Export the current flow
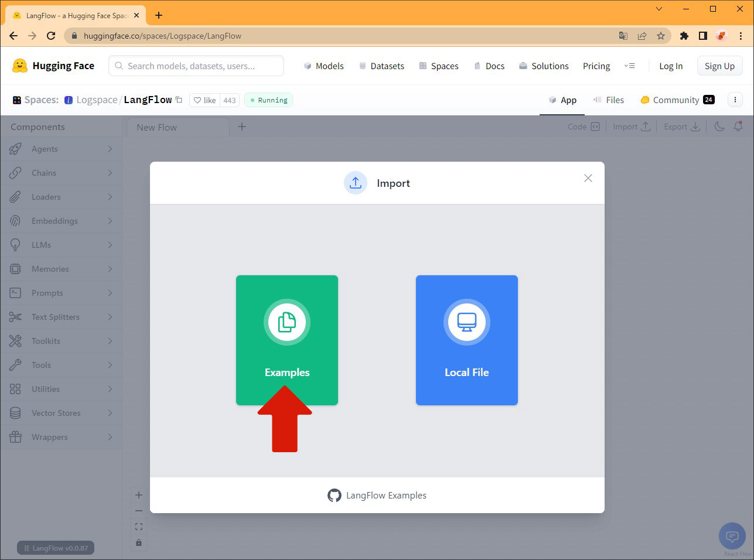The height and width of the screenshot is (560, 754). [681, 127]
